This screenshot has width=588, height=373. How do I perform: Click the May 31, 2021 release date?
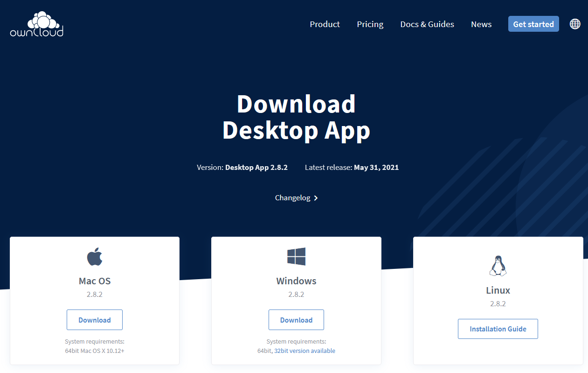tap(376, 167)
